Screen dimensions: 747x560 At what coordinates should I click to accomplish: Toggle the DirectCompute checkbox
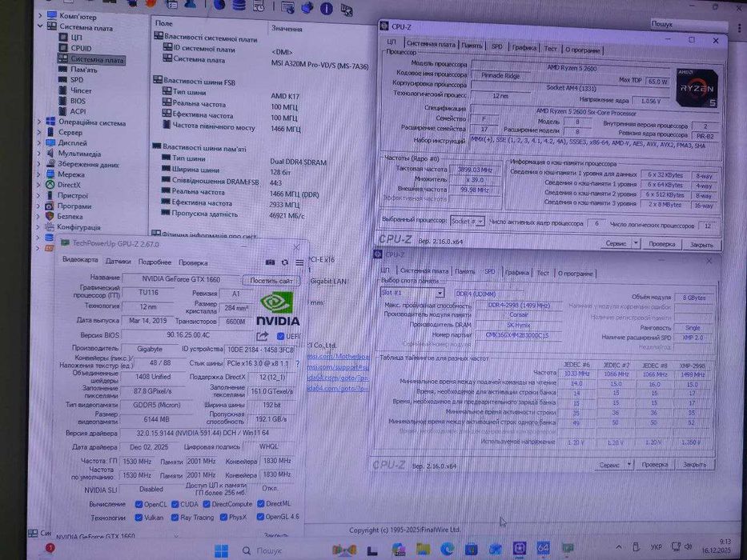(207, 504)
